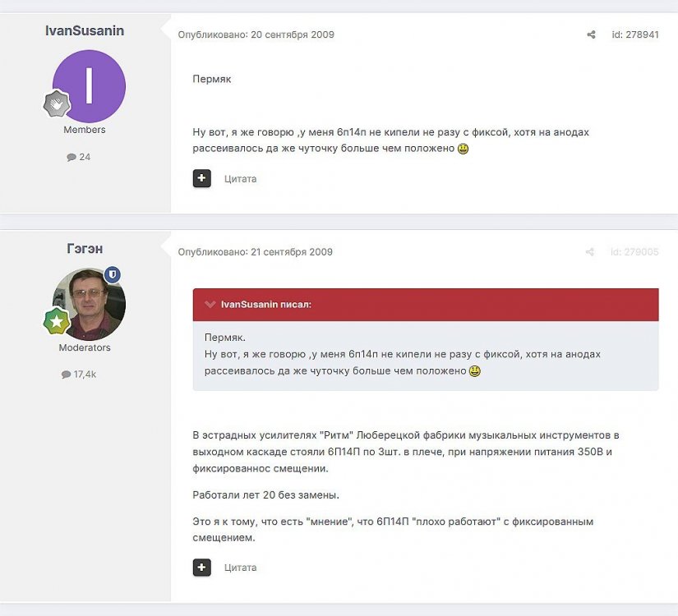Click the share icon on IvanSusanin's post
Screen dimensions: 678x616
591,34
